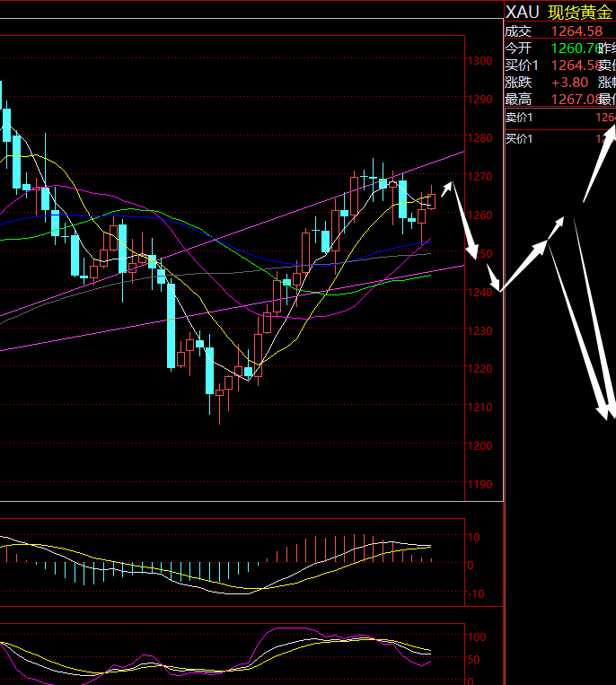Click the 最高 label
This screenshot has height=685, width=616.
[x=518, y=99]
